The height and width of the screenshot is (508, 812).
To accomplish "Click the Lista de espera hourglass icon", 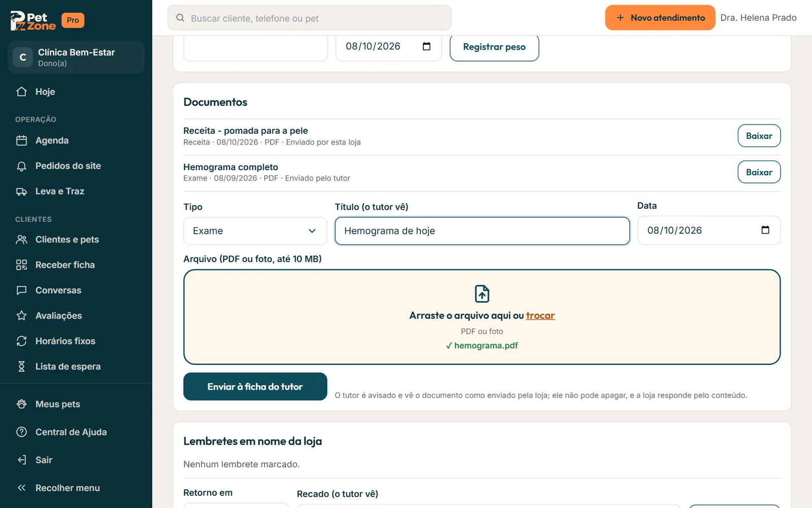I will [21, 366].
